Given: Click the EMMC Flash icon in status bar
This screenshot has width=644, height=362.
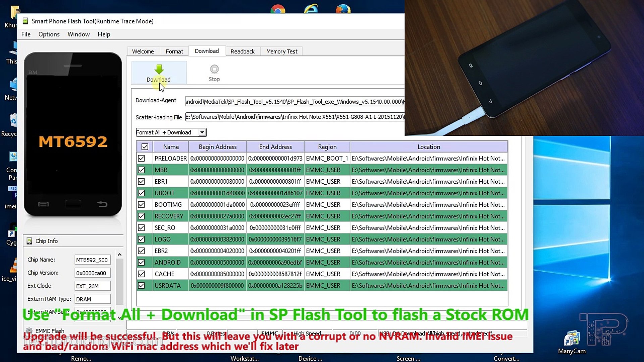Looking at the screenshot, I should point(29,330).
